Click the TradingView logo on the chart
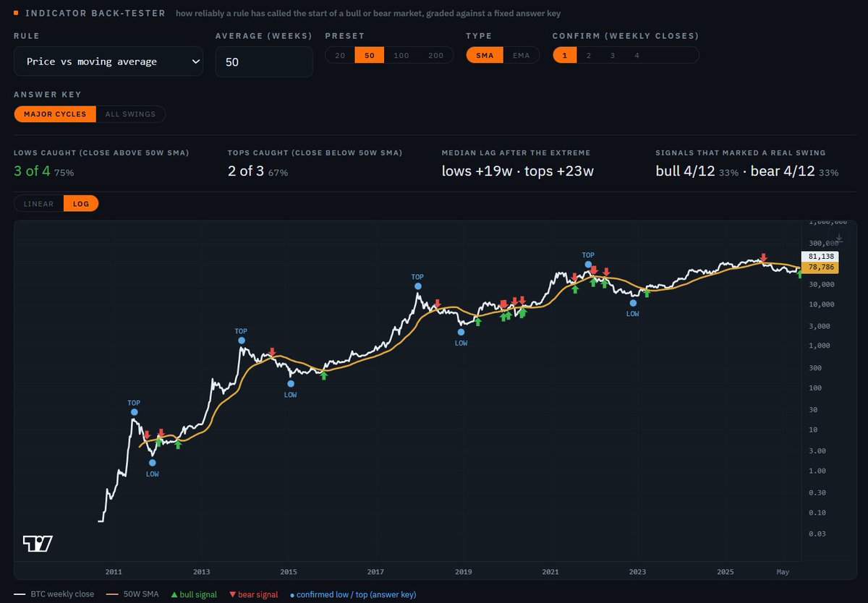Viewport: 868px width, 603px height. 38,544
